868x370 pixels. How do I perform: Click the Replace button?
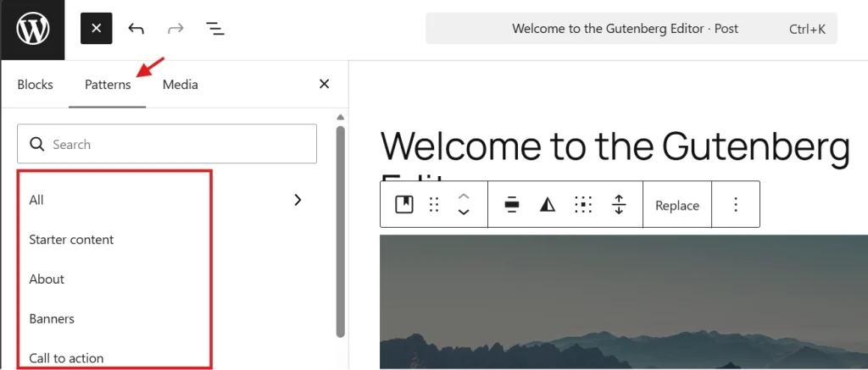click(x=677, y=205)
